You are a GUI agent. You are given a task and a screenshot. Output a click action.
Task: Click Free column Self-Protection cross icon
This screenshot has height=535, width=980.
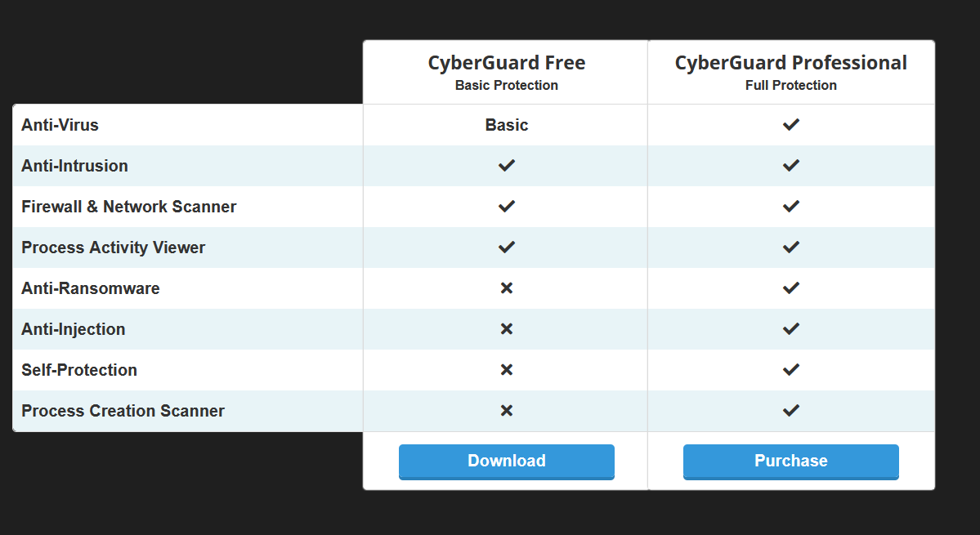pyautogui.click(x=507, y=370)
